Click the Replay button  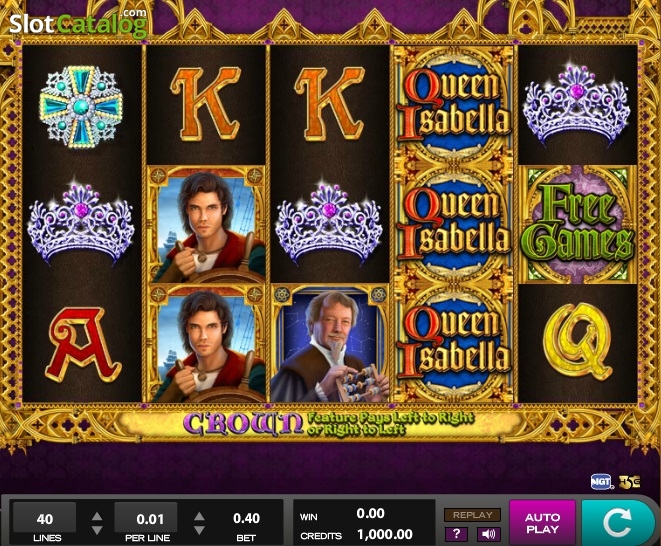pos(473,515)
